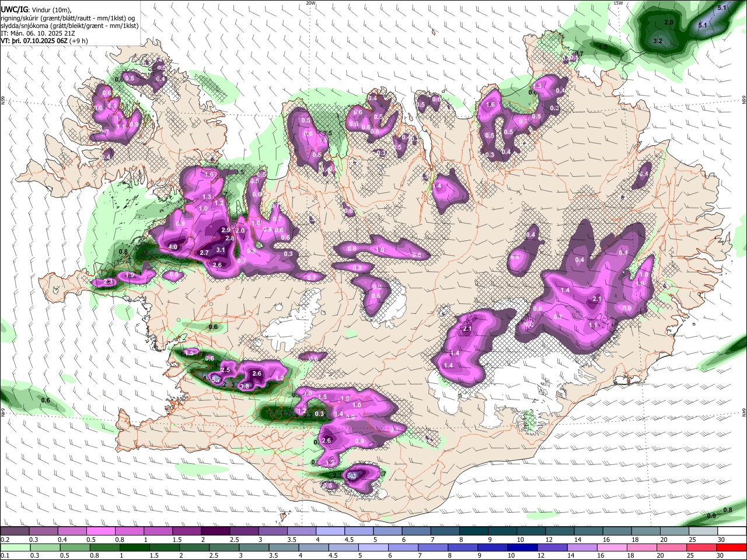Image resolution: width=747 pixels, height=560 pixels.
Task: Click the 'UWC/IG: Vindur (10m)' title text
Action: click(x=36, y=9)
